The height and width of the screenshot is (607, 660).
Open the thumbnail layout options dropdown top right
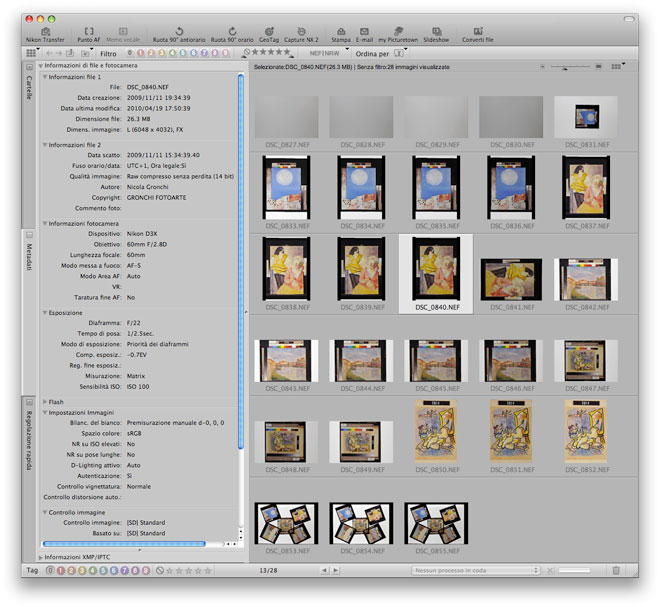point(617,67)
